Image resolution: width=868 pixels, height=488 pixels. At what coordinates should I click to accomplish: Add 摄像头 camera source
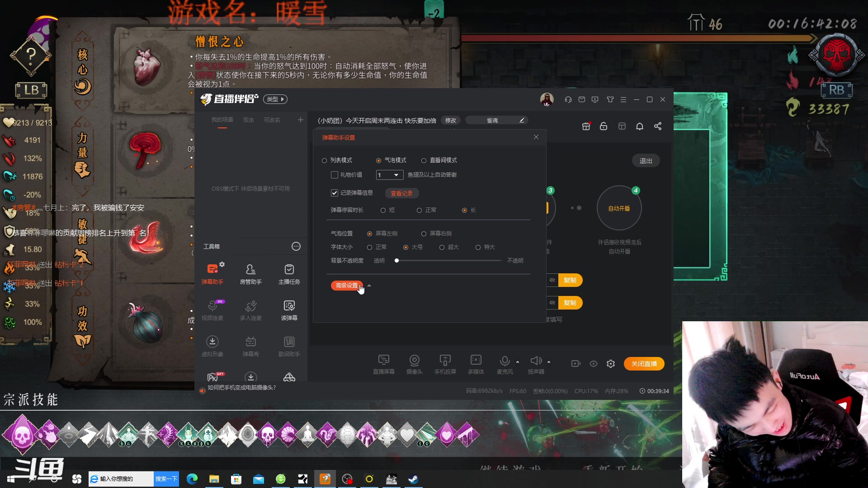(414, 364)
